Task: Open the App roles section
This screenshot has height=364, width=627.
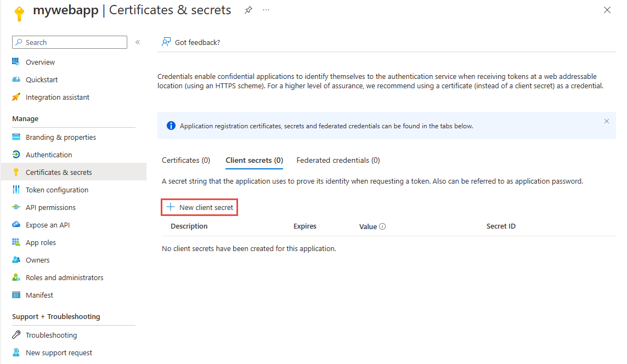Action: 41,242
